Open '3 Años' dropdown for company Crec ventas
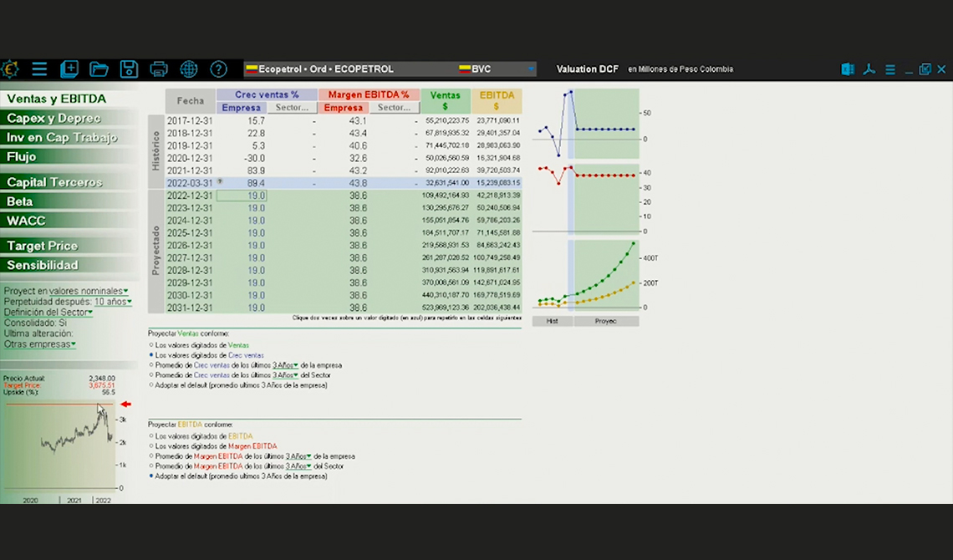The height and width of the screenshot is (560, 953). coord(286,365)
